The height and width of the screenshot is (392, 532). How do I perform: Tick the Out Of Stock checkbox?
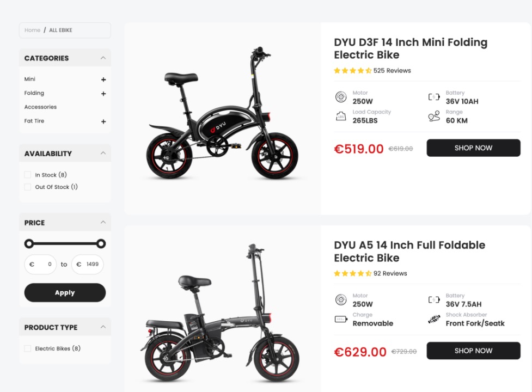28,187
